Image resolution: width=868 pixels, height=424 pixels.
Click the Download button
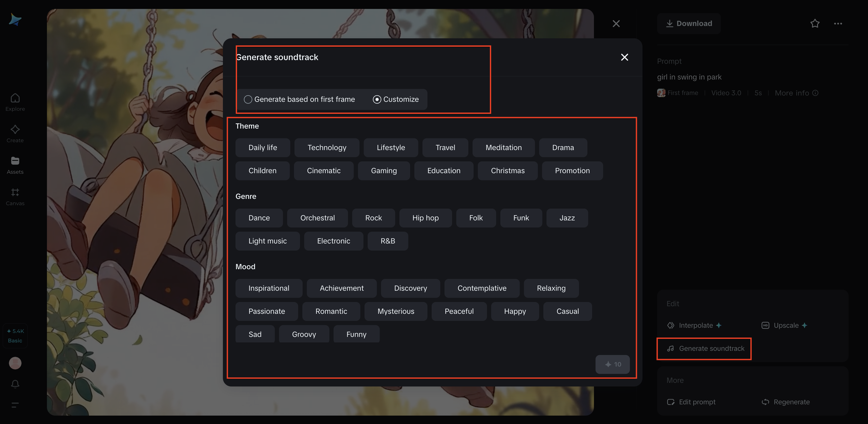(689, 24)
